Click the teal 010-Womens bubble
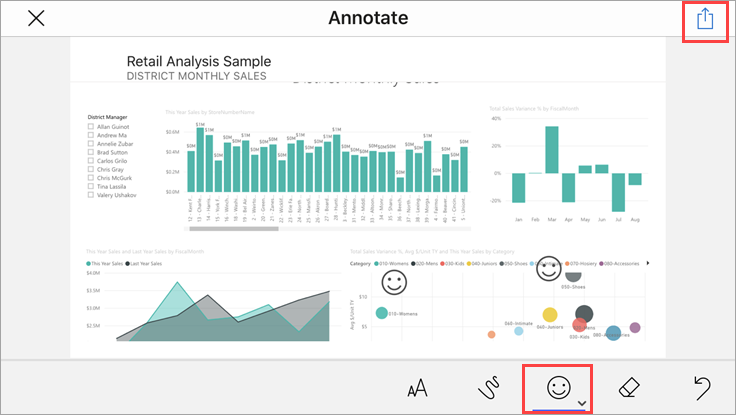Viewport: 736px width, 415px height. tap(381, 313)
